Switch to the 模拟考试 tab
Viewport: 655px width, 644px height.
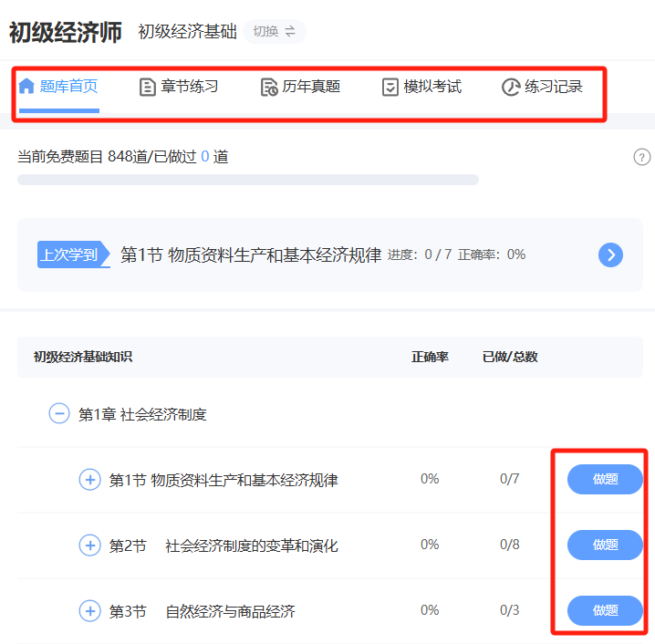(x=421, y=87)
